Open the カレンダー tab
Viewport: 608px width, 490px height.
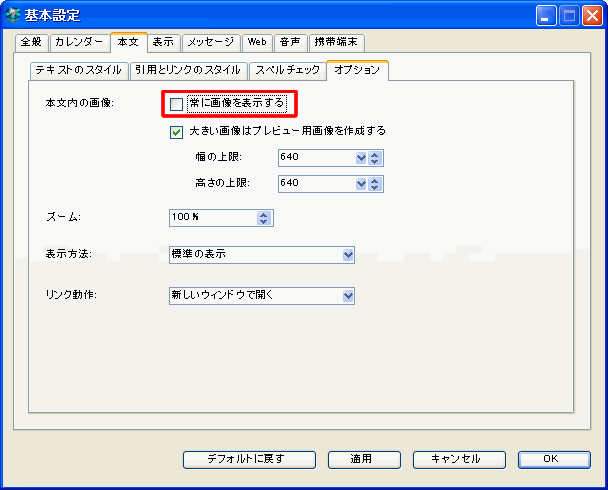point(78,42)
